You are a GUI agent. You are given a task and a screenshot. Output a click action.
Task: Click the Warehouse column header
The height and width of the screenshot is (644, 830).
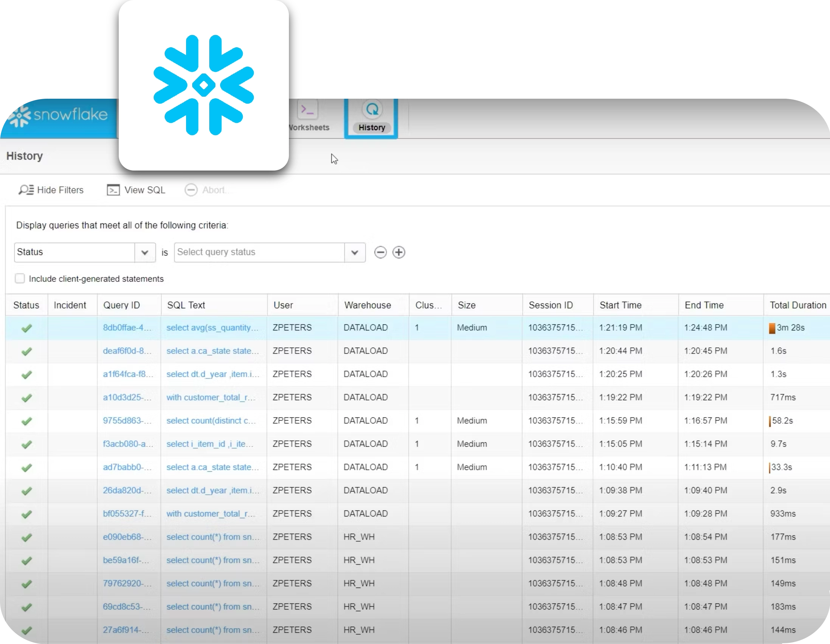pyautogui.click(x=367, y=305)
